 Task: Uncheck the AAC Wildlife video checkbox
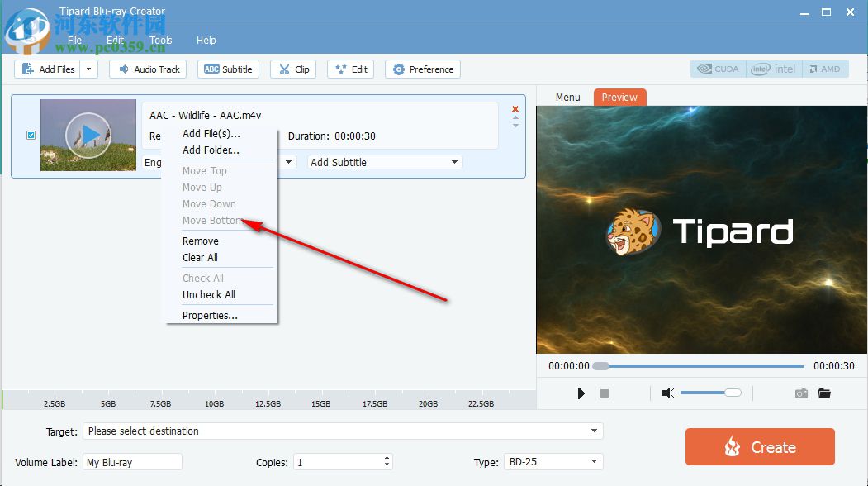(31, 135)
